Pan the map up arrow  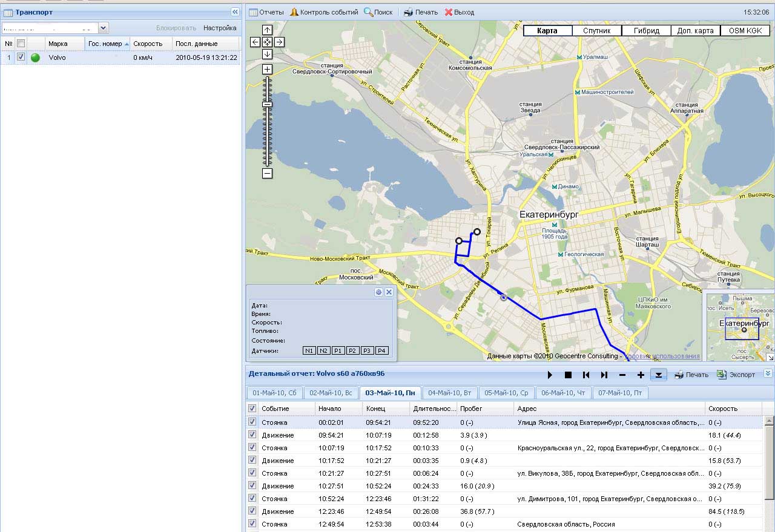tap(267, 30)
